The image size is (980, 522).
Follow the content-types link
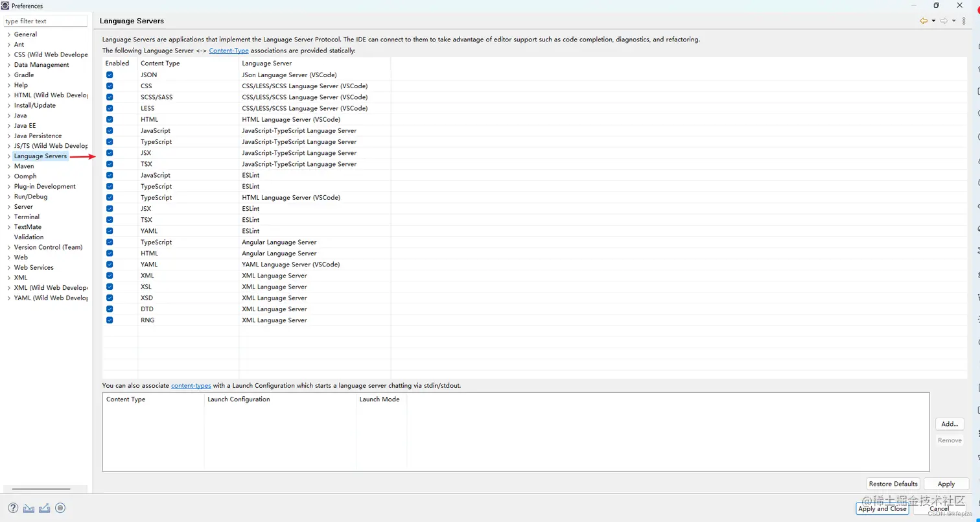(x=191, y=386)
